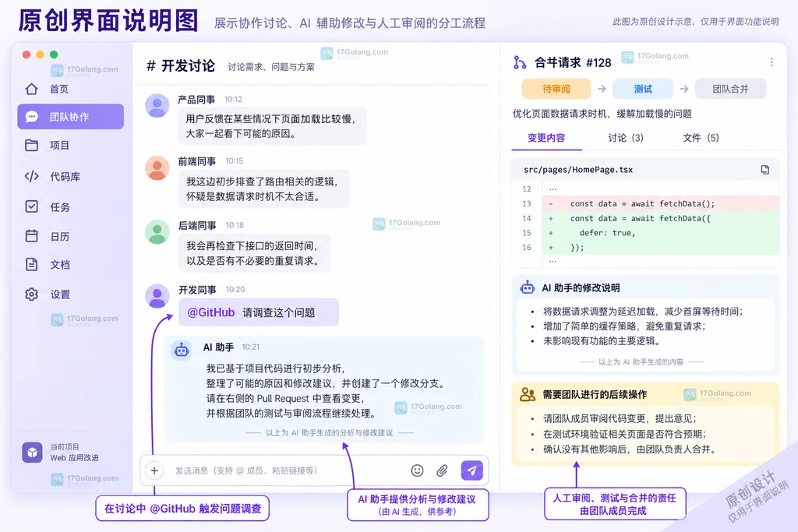The width and height of the screenshot is (798, 532).
Task: Open the emoji picker smiley icon
Action: (x=418, y=470)
